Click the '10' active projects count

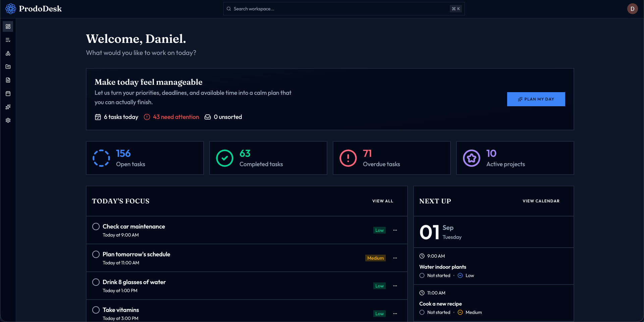coord(491,153)
